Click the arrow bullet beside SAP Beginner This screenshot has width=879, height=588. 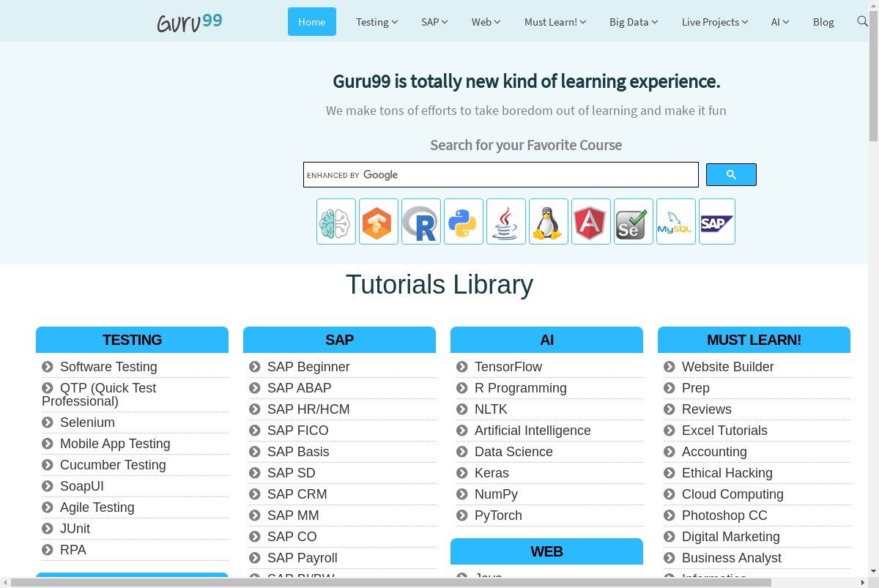[255, 367]
